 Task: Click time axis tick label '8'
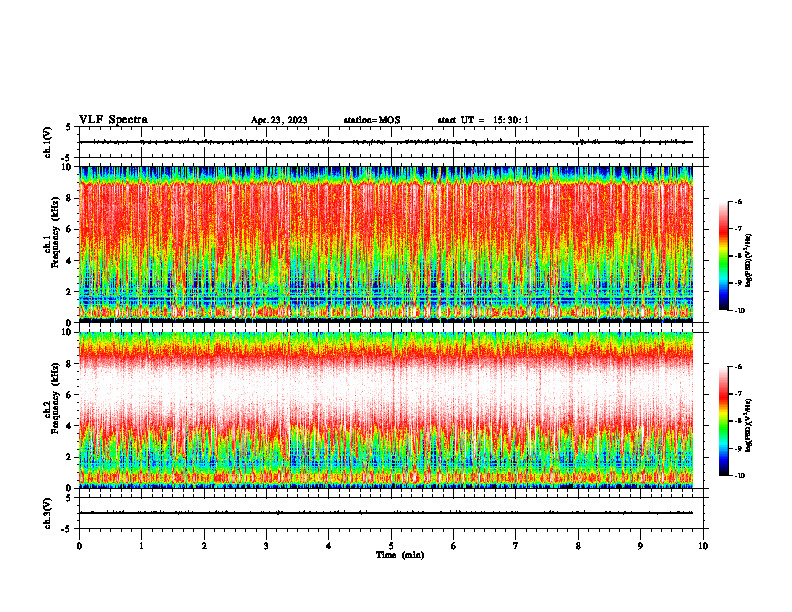click(x=578, y=546)
